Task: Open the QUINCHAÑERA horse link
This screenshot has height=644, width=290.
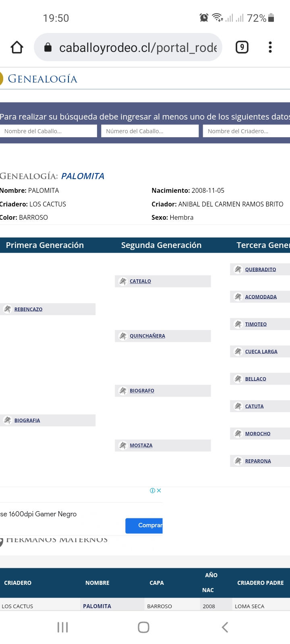Action: [147, 336]
